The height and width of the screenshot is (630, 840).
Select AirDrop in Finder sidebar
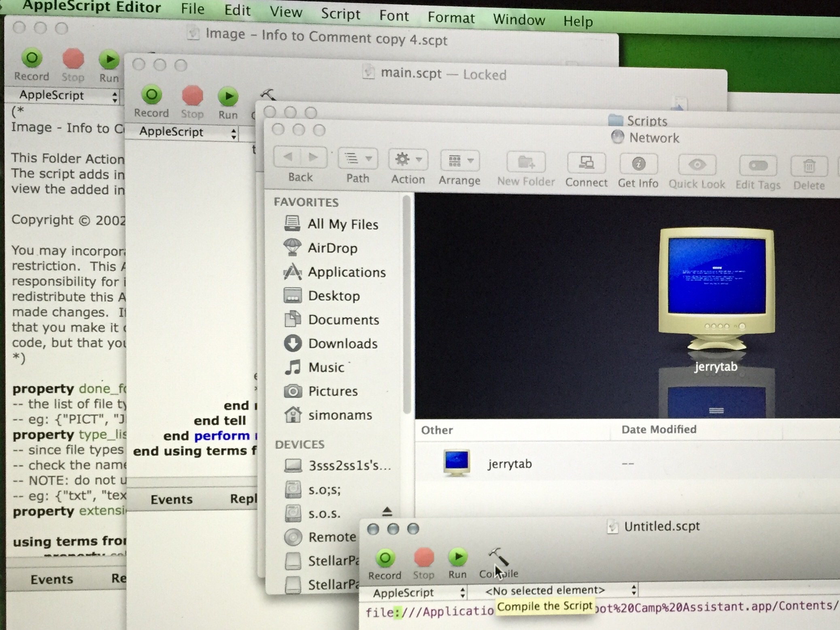pyautogui.click(x=321, y=248)
